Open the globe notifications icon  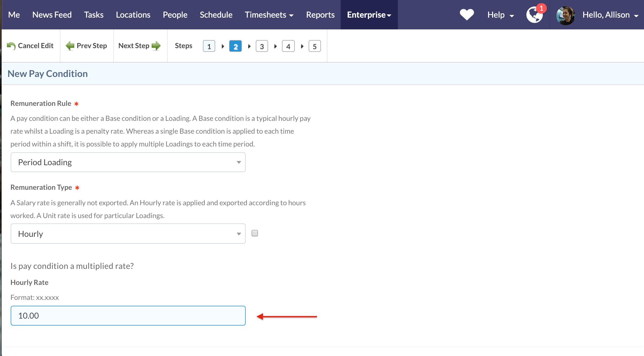pyautogui.click(x=534, y=15)
